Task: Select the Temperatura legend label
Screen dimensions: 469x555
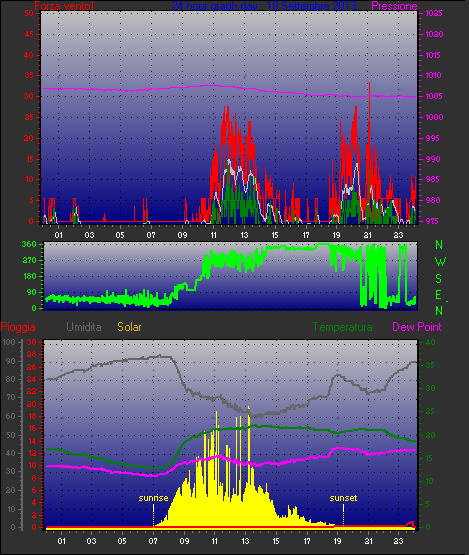Action: coord(342,327)
